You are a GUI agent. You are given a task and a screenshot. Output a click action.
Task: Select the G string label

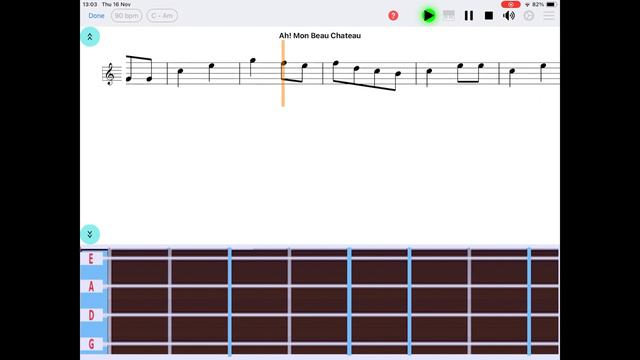91,344
